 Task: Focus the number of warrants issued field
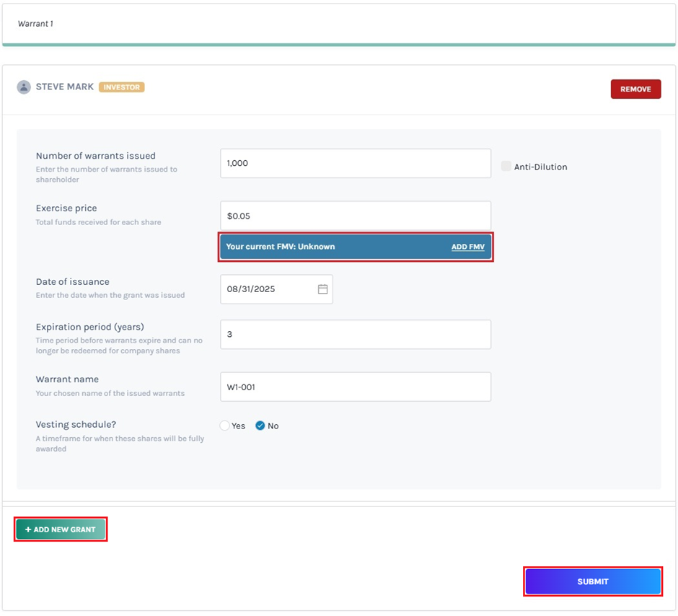[355, 164]
